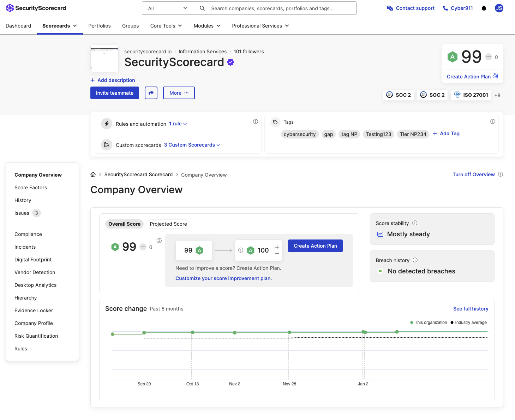Click Create Action Plan in overview
Viewport: 515px width, 420px height.
pyautogui.click(x=315, y=246)
